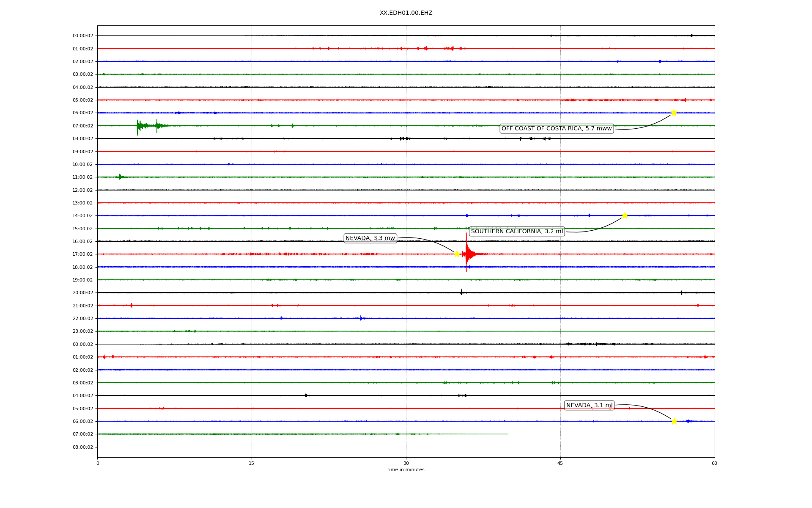
Task: Click the yellow star on the 14:00:02 trace
Action: (x=625, y=215)
